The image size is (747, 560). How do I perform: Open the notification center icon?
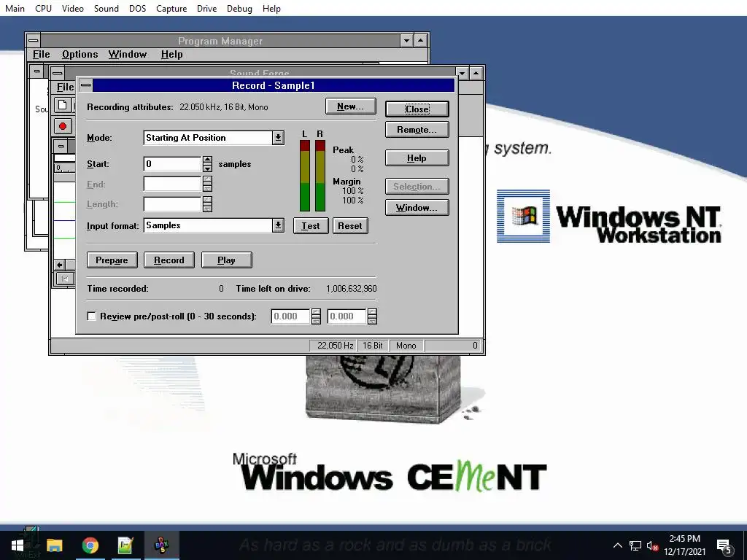(724, 545)
